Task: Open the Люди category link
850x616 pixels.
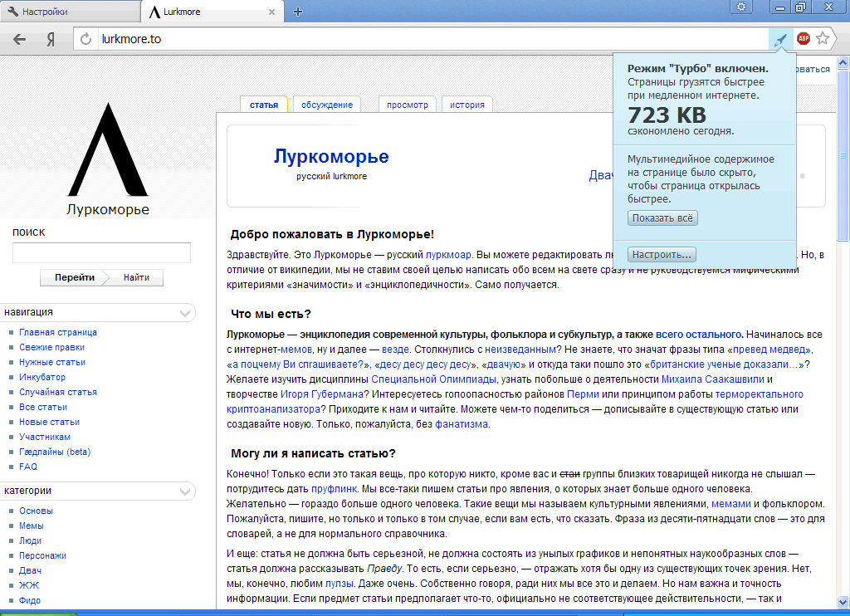Action: point(31,540)
